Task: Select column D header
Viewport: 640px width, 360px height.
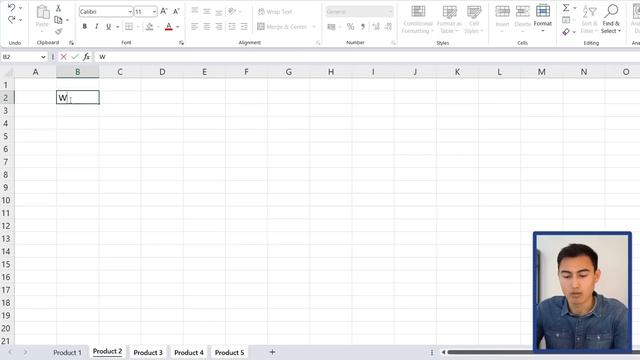Action: pyautogui.click(x=162, y=72)
